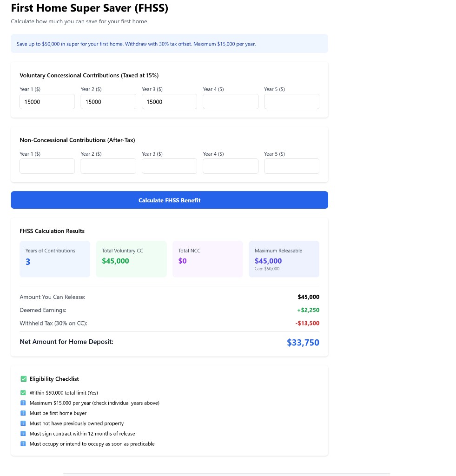Click the Calculate FHSS Benefit button
The width and height of the screenshot is (456, 476).
click(x=169, y=200)
